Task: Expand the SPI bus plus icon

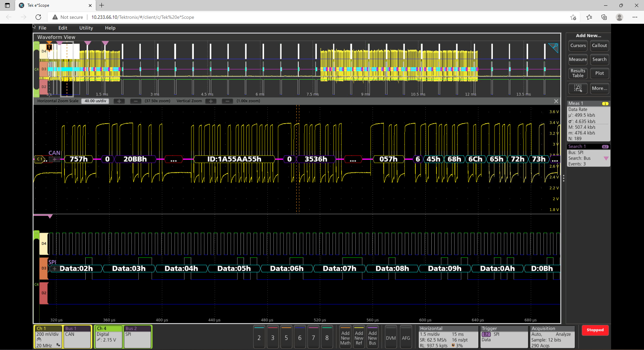Action: [54, 268]
